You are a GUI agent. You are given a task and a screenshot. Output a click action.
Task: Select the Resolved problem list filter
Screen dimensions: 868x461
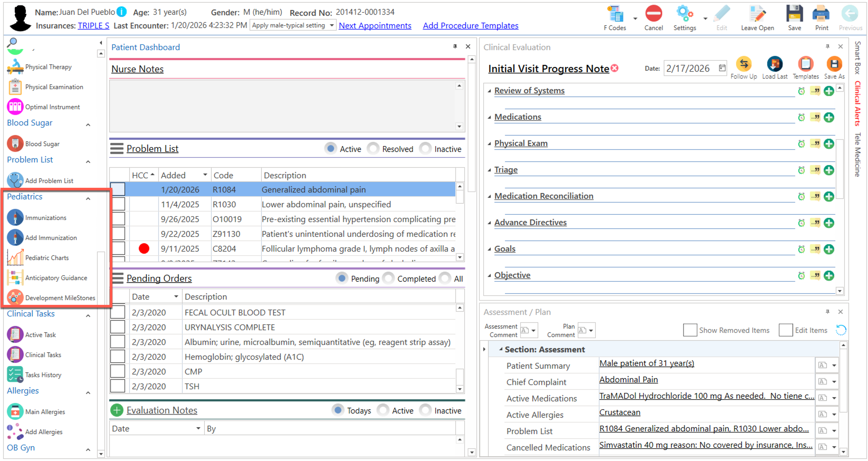[x=373, y=148]
